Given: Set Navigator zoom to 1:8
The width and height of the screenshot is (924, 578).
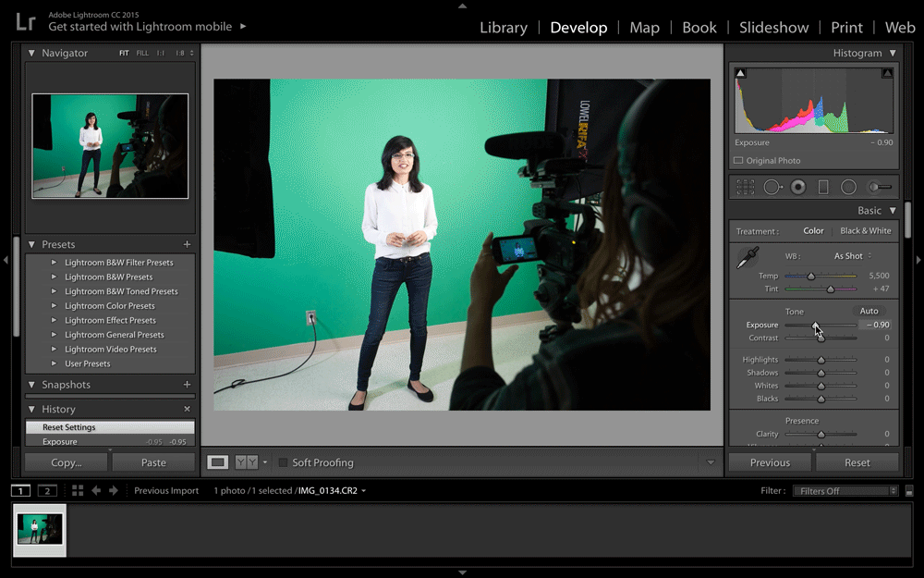Looking at the screenshot, I should tap(180, 53).
